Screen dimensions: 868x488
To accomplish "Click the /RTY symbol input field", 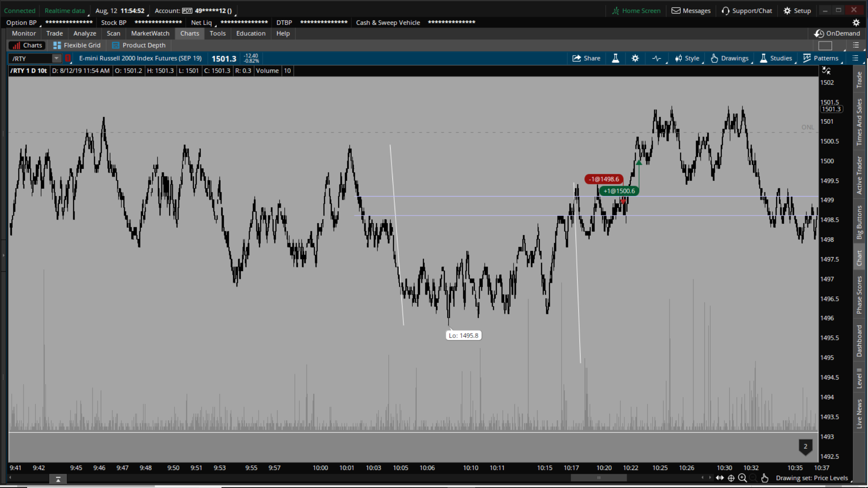I will (x=31, y=58).
